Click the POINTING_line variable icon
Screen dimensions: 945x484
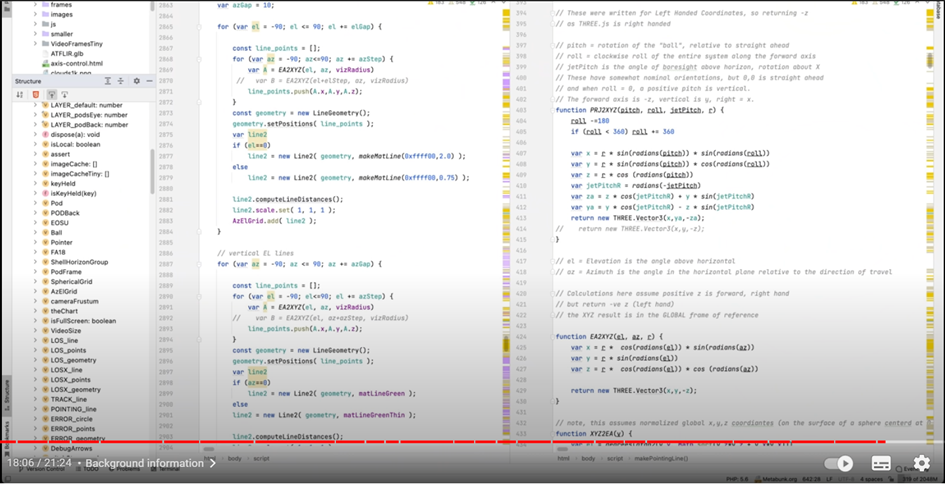pyautogui.click(x=45, y=409)
